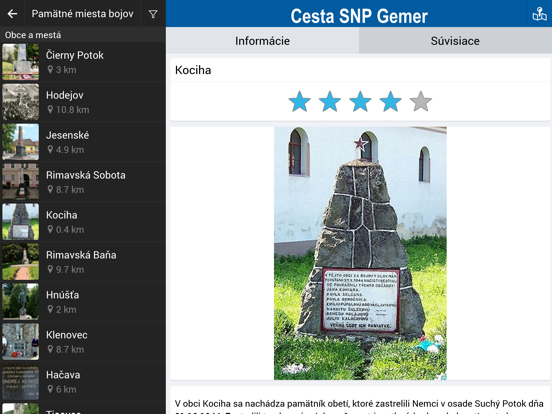Rate Kociha with the second star
The width and height of the screenshot is (552, 414).
(330, 102)
